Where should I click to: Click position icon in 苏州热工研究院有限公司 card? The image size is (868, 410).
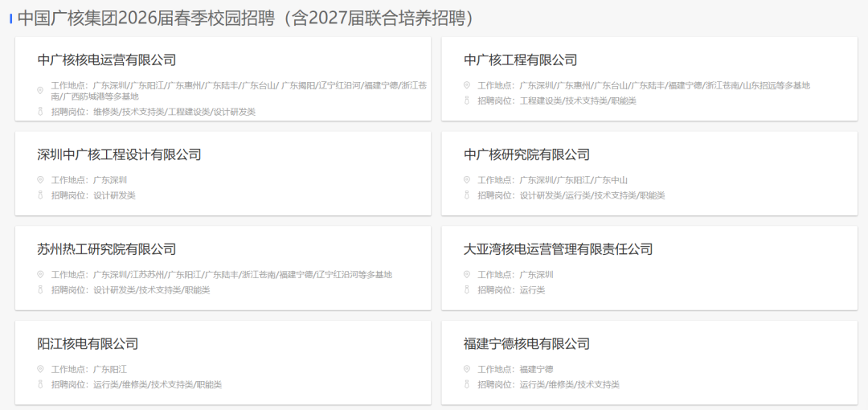[40, 290]
